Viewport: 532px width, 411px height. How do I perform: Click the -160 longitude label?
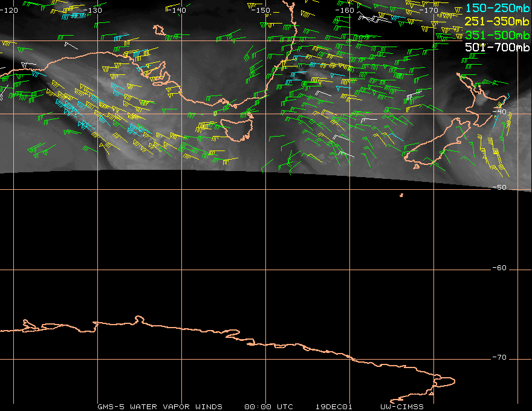345,10
